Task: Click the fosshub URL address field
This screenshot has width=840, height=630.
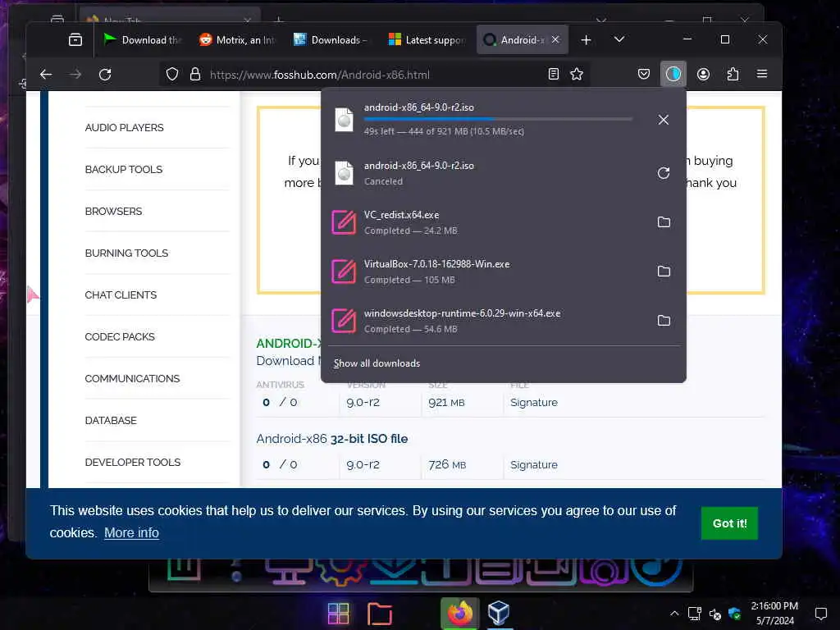Action: (x=375, y=75)
